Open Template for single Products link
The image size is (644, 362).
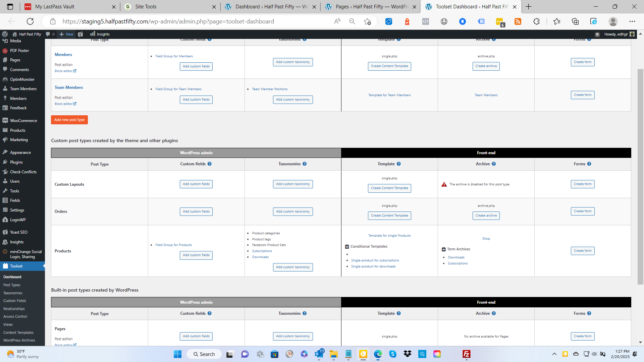click(x=389, y=236)
